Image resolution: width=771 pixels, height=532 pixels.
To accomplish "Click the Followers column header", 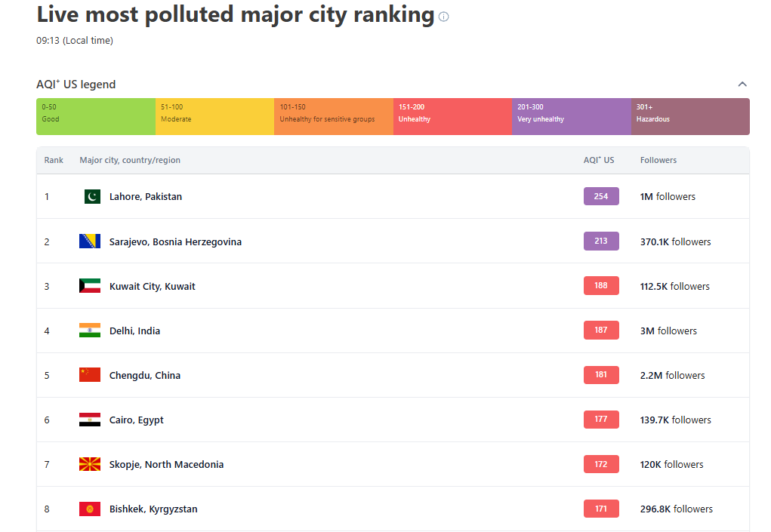I will (658, 160).
